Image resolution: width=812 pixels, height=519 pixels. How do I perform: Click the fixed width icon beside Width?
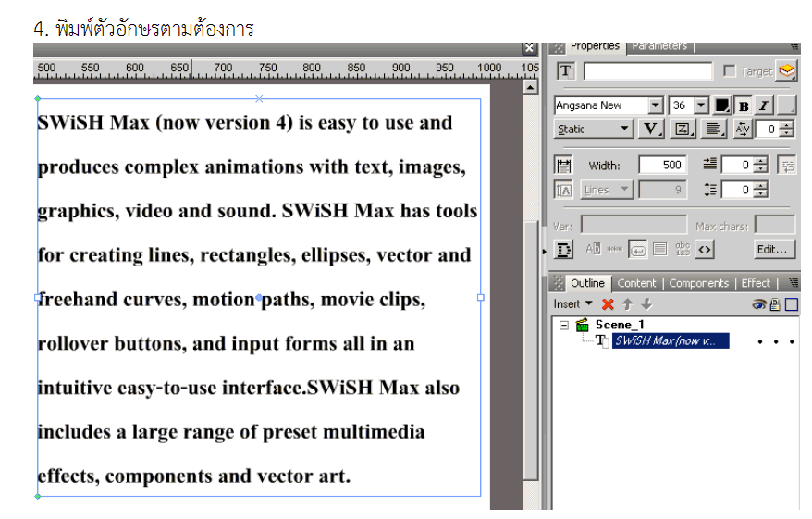point(563,166)
